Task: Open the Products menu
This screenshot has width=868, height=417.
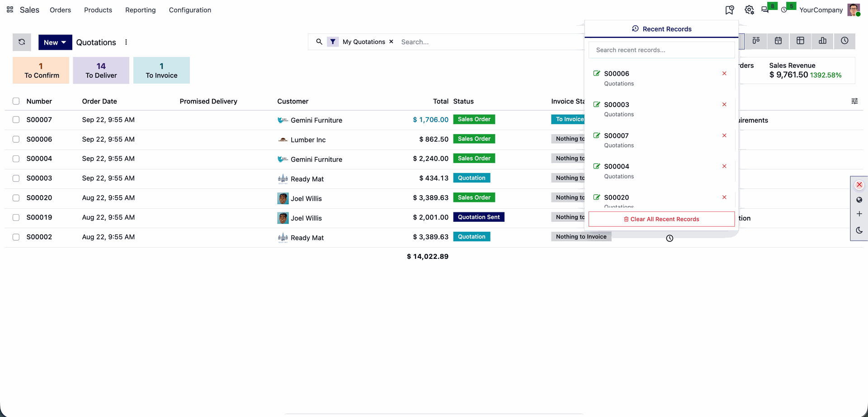Action: (x=98, y=10)
